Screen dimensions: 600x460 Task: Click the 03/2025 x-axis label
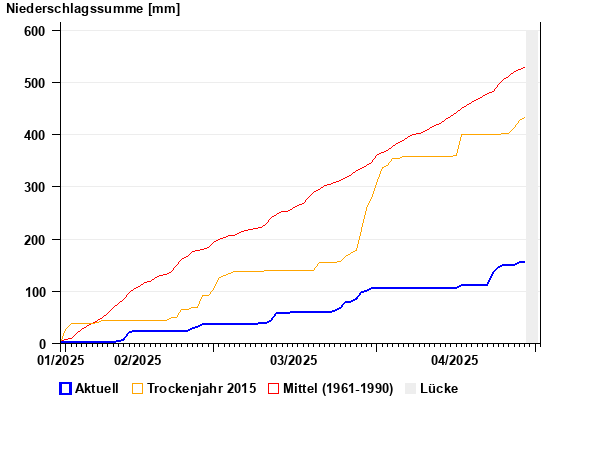[293, 360]
